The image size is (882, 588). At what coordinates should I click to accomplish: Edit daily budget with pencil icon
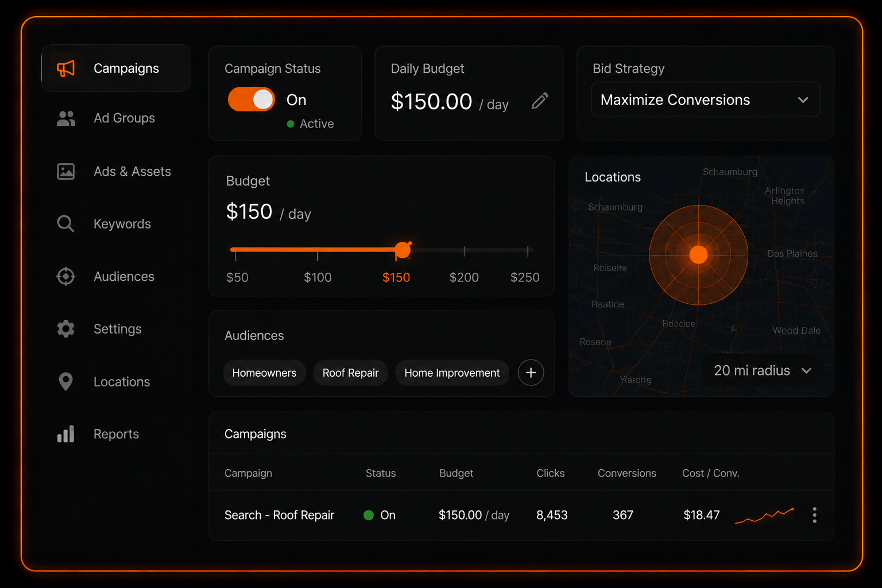pyautogui.click(x=540, y=100)
